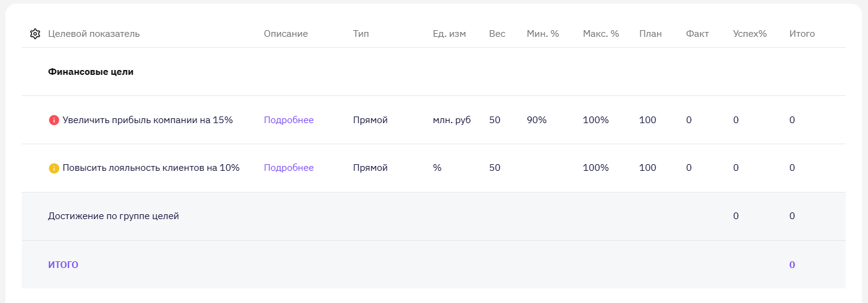Screen dimensions: 868x303
Task: Click the Мин. % column header
Action: pos(543,34)
